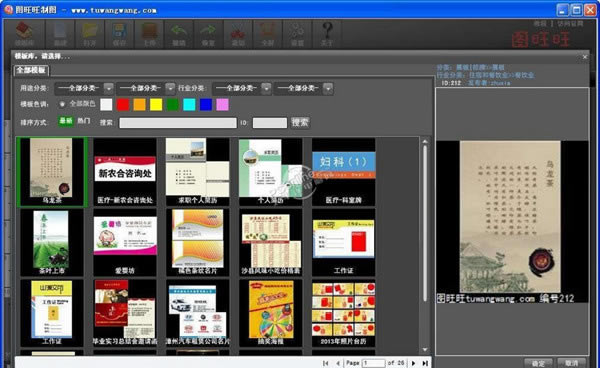Click the Redo green right arrow icon
Screen dimensions: 600x368
[x=208, y=34]
